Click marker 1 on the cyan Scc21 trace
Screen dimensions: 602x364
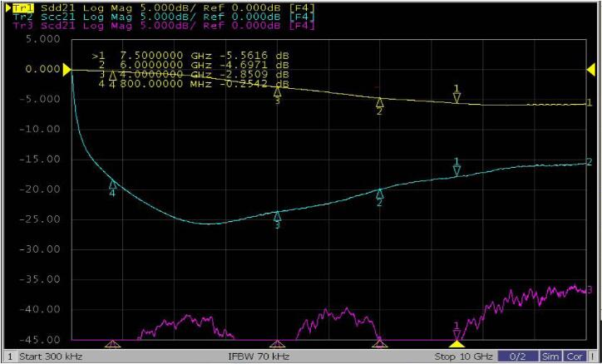click(456, 170)
